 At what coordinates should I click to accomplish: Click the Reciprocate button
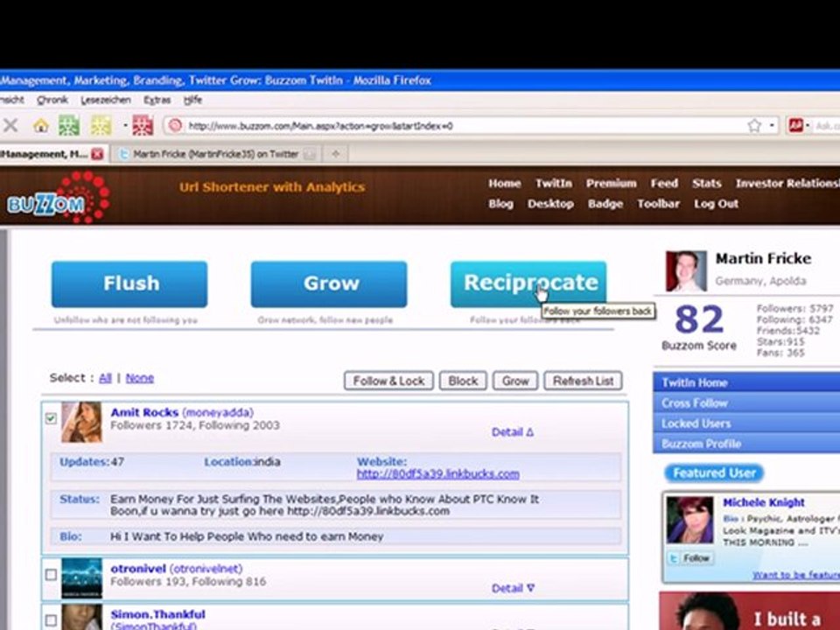coord(528,283)
